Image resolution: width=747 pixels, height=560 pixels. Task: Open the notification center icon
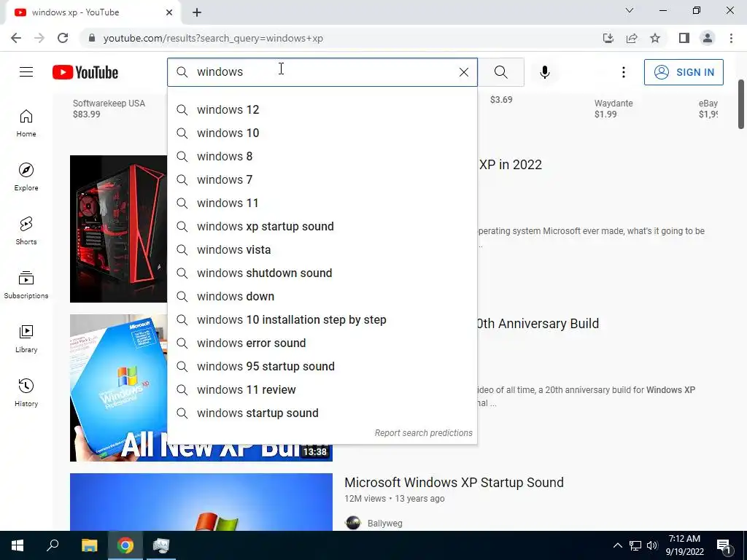[x=724, y=545]
